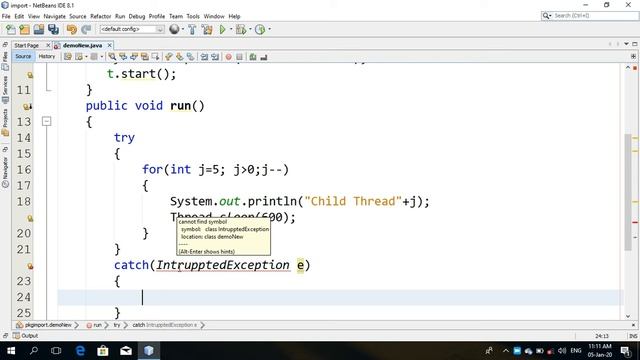Open the Windows Start menu
640x360 pixels.
11,351
